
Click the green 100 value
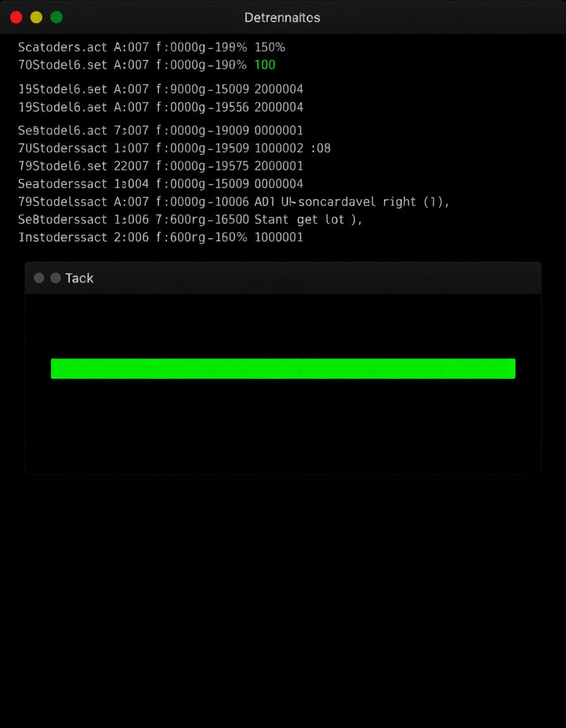tap(265, 64)
